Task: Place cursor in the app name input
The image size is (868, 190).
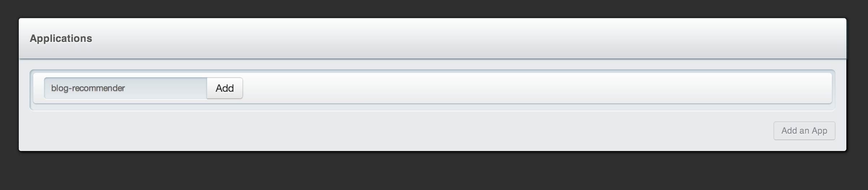Action: pos(126,88)
